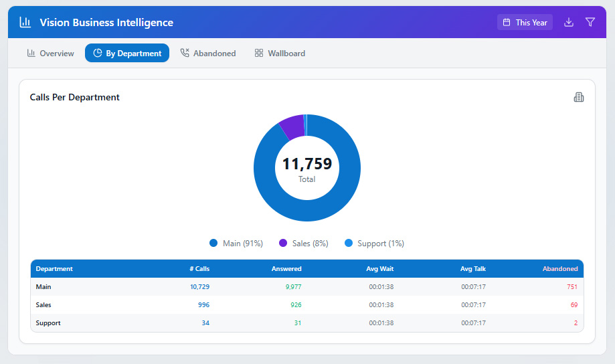Sort table by Abandoned column header
Viewport: 615px width, 364px height.
559,269
